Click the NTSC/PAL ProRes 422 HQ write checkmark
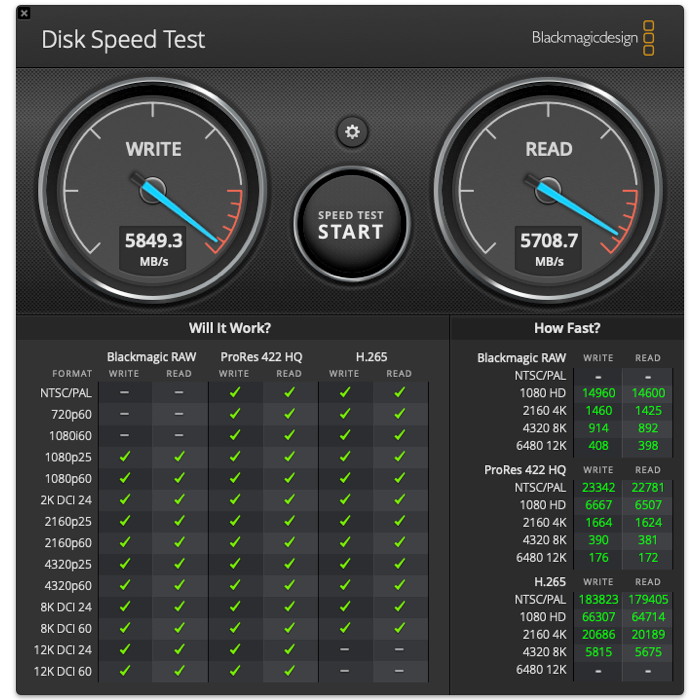The width and height of the screenshot is (700, 700). coord(234,393)
